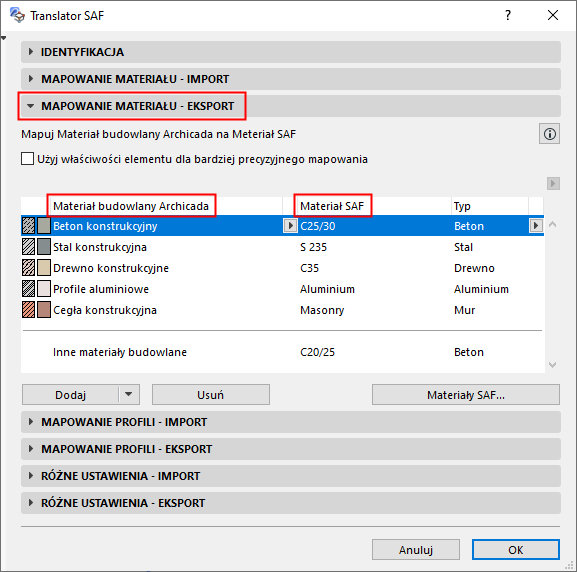Click the C35 SAF material cell
Screen dimensions: 577x572
pyautogui.click(x=309, y=268)
